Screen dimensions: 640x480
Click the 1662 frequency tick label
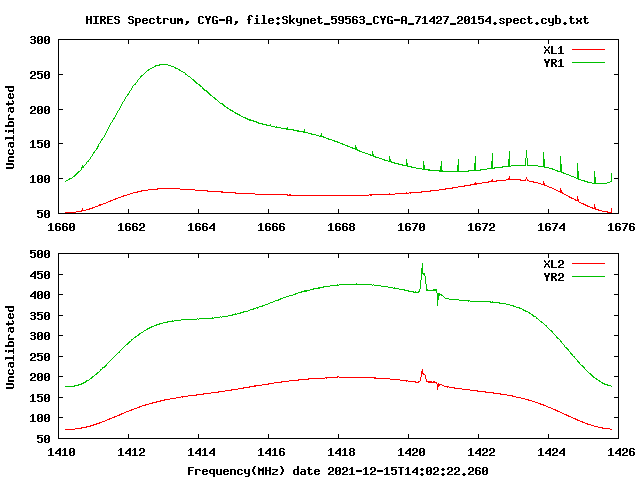(131, 227)
